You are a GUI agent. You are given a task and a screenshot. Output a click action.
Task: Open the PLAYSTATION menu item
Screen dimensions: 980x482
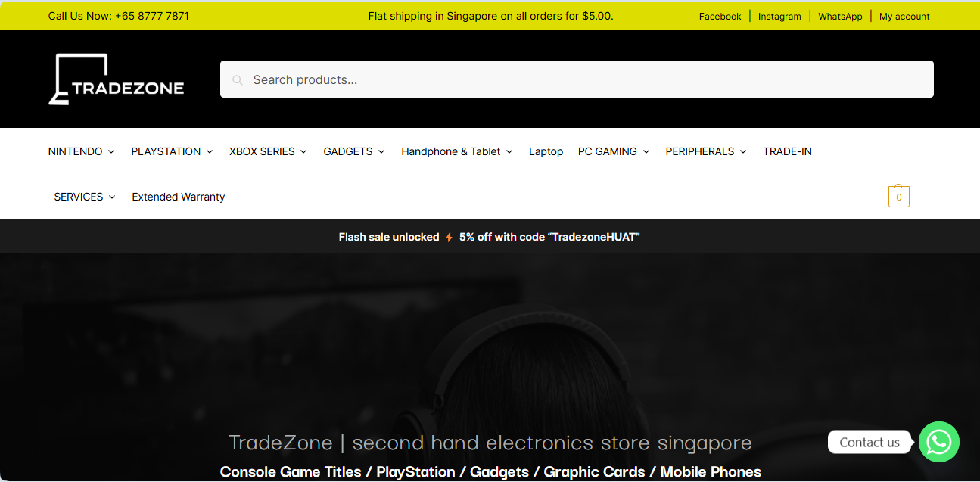[166, 151]
